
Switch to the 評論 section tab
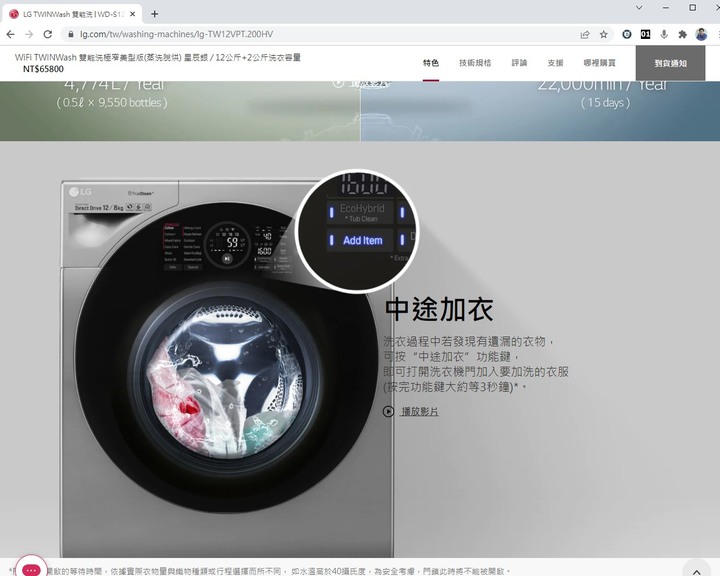519,63
